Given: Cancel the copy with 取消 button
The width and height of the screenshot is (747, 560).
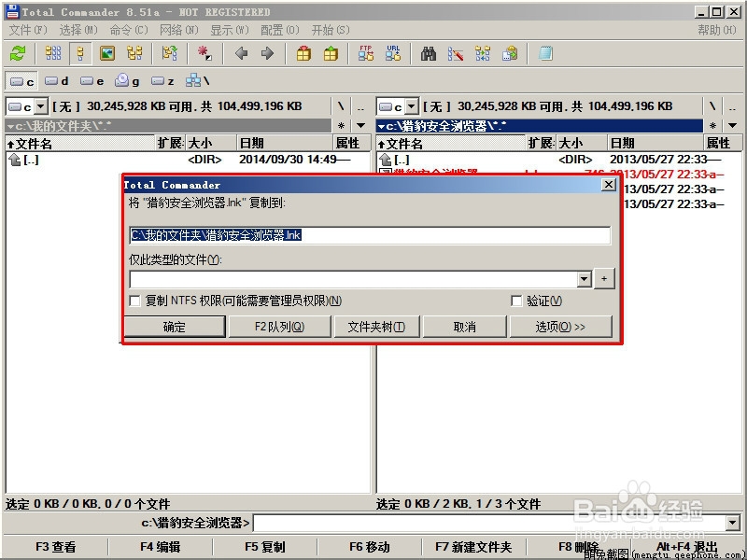Looking at the screenshot, I should [464, 327].
